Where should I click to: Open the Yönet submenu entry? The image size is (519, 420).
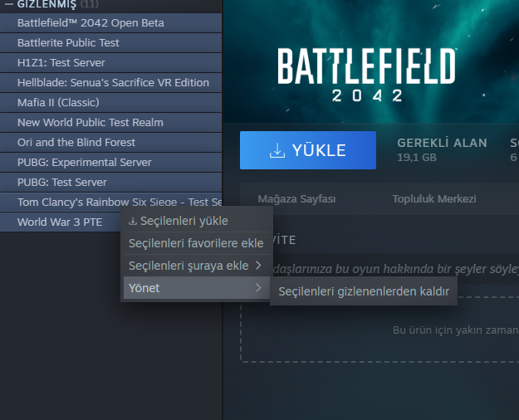pos(197,288)
